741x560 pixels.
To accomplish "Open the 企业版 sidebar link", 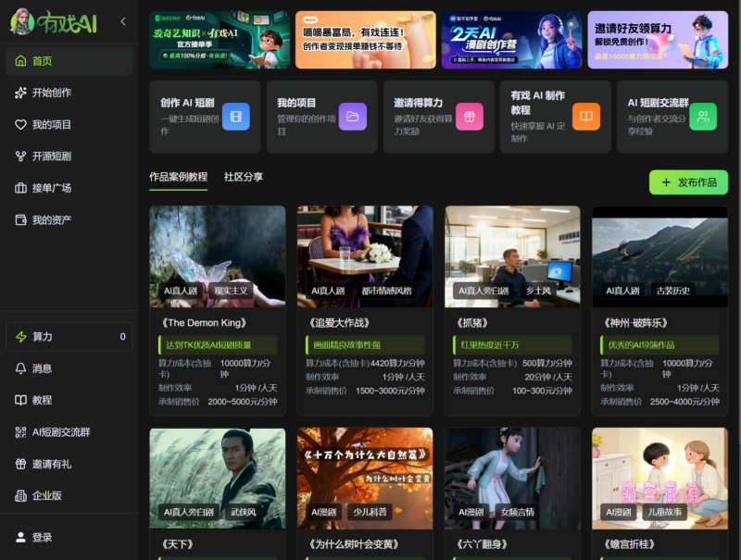I will (69, 495).
